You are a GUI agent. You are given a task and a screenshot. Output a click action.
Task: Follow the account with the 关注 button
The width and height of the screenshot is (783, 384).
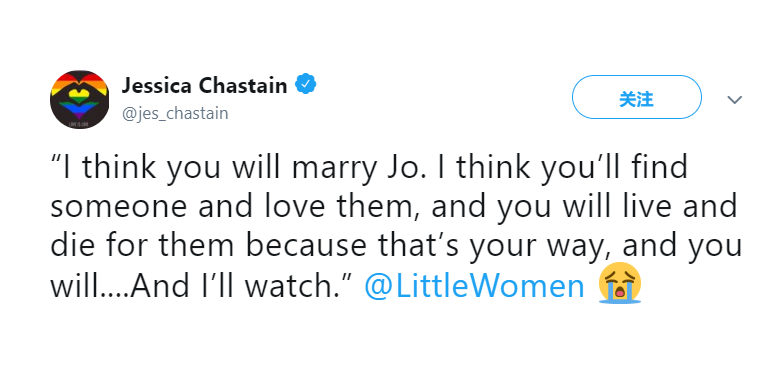(637, 97)
